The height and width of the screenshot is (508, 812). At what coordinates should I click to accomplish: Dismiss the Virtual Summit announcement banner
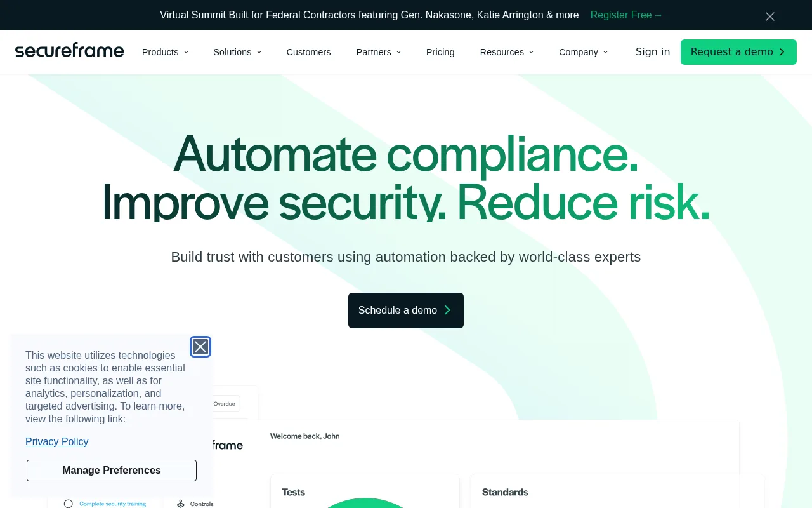coord(770,17)
